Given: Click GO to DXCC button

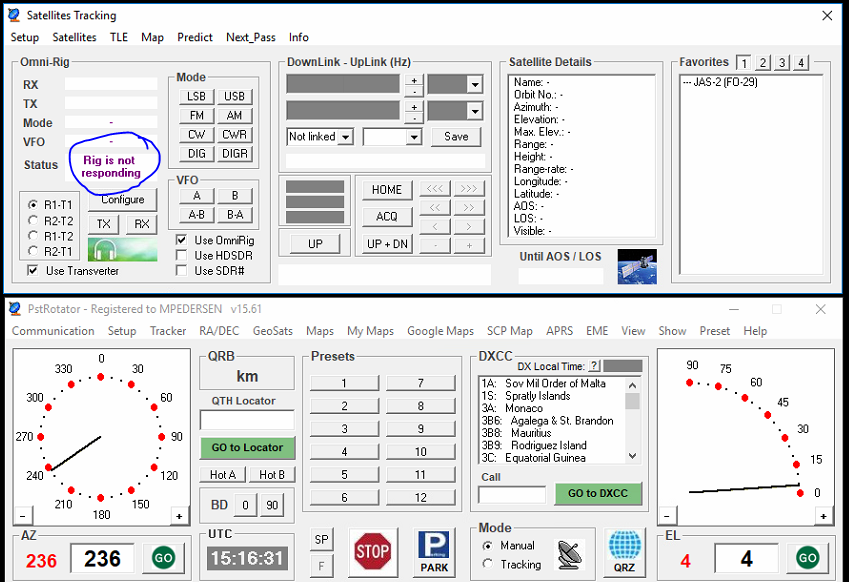Looking at the screenshot, I should pos(598,493).
